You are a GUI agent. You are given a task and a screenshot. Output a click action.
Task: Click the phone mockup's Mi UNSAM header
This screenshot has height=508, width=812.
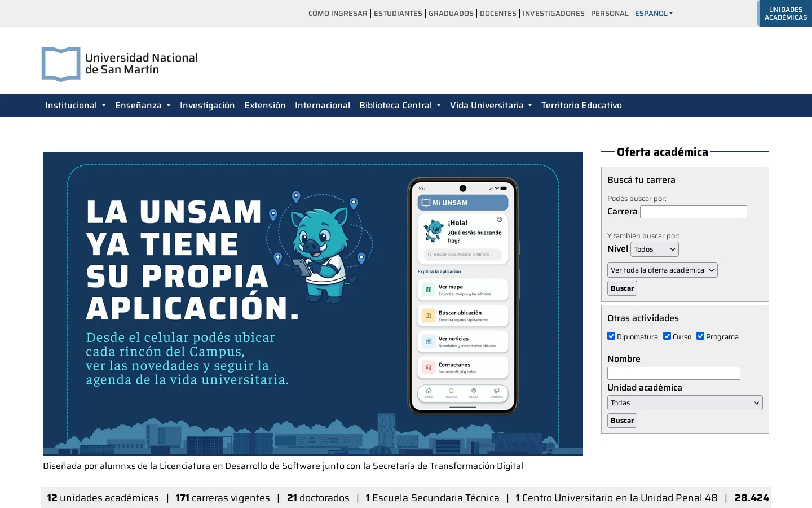(463, 203)
